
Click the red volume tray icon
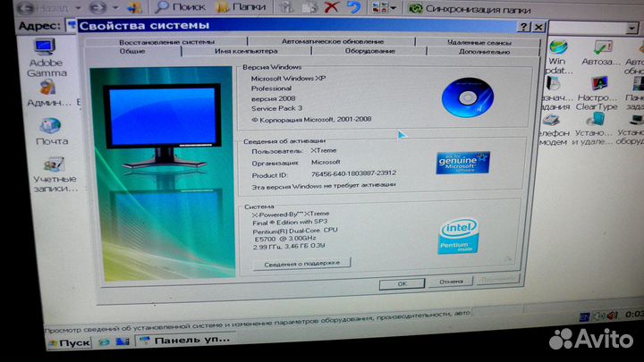(x=613, y=316)
